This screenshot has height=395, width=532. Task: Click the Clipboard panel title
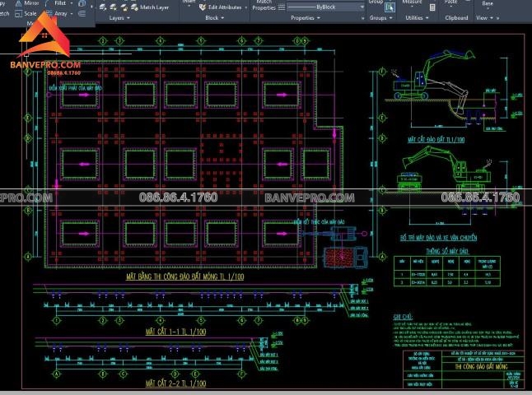click(456, 17)
